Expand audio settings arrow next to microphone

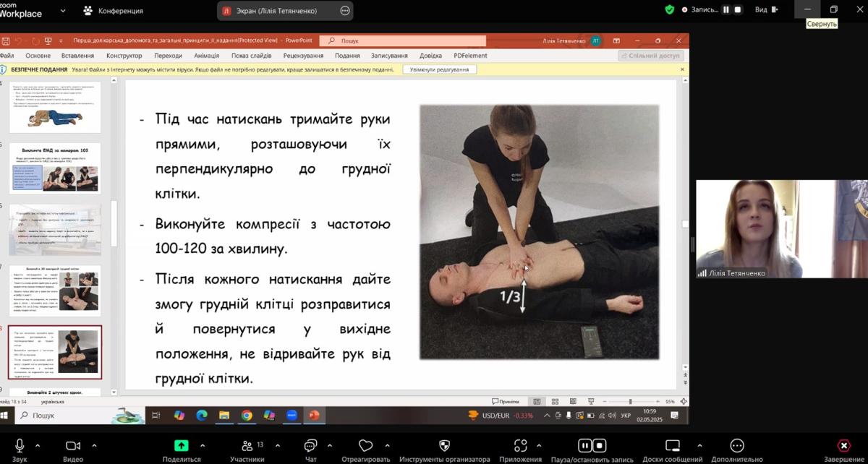coord(38,445)
